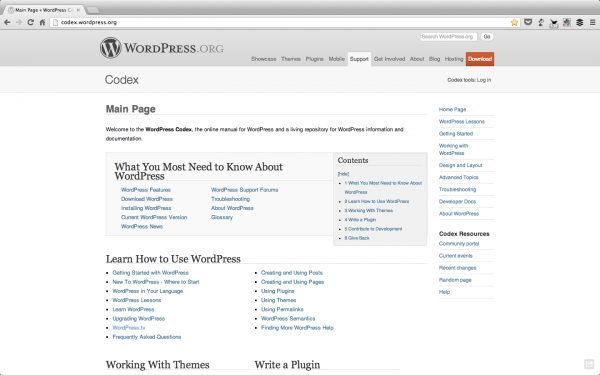The image size is (600, 375).
Task: Open the Chrome hamburger menu
Action: [x=592, y=23]
